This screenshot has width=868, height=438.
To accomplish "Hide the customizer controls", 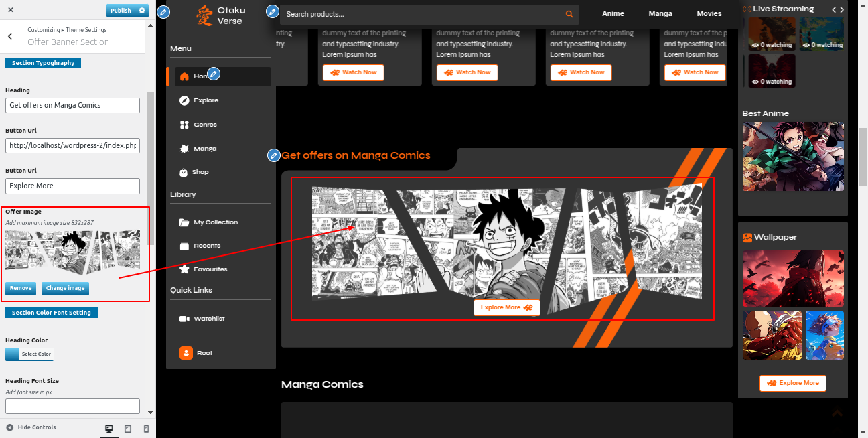I will (x=31, y=427).
